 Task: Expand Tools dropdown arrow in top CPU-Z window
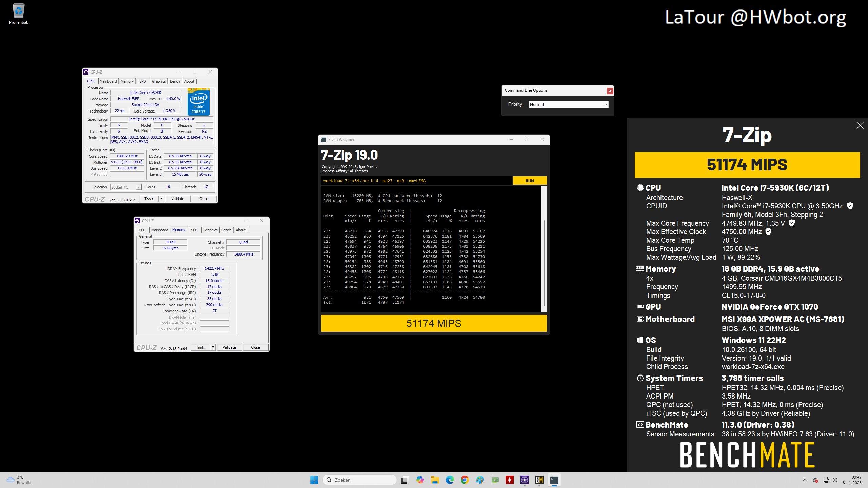161,199
